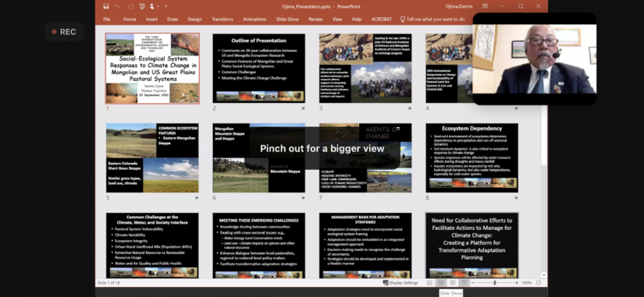Open the undo history dropdown arrow
This screenshot has height=297, width=644.
tap(123, 6)
